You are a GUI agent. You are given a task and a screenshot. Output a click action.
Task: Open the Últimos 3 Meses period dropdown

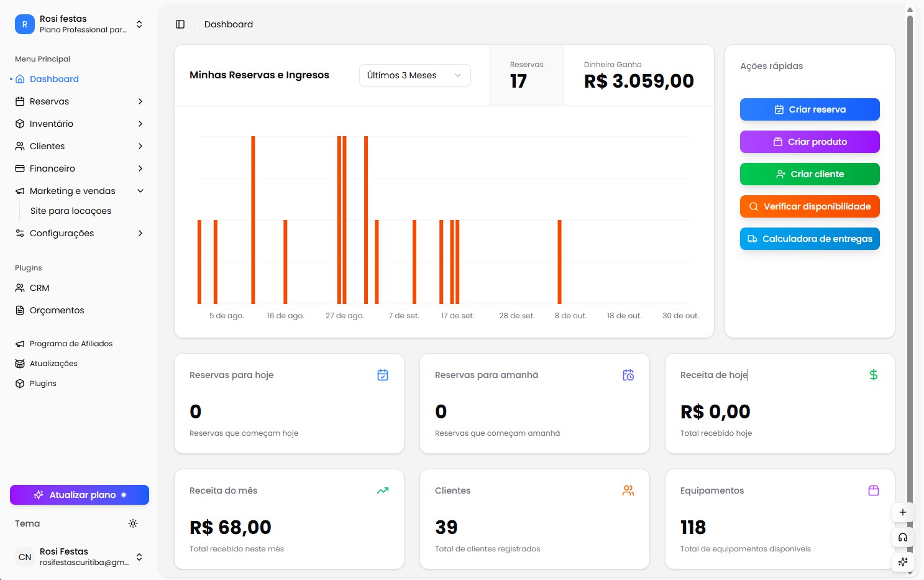414,75
